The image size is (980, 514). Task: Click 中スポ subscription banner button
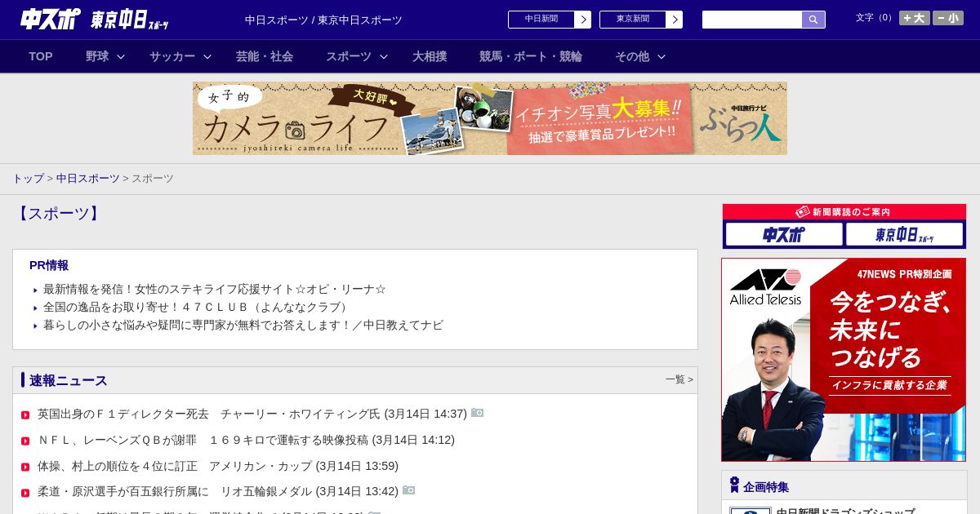coord(784,234)
